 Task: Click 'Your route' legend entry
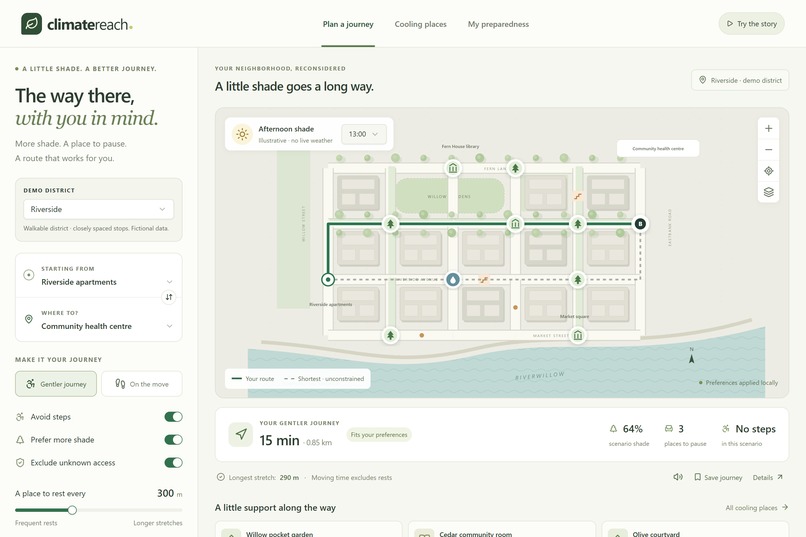pyautogui.click(x=253, y=379)
